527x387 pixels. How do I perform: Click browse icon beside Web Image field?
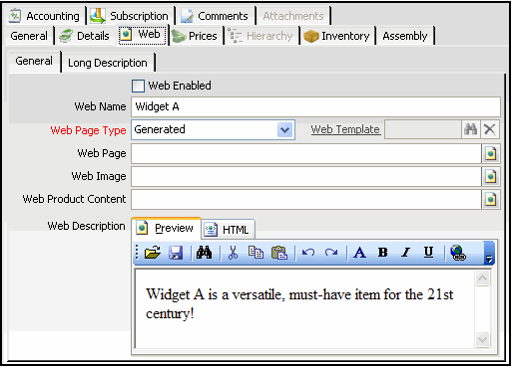(491, 177)
